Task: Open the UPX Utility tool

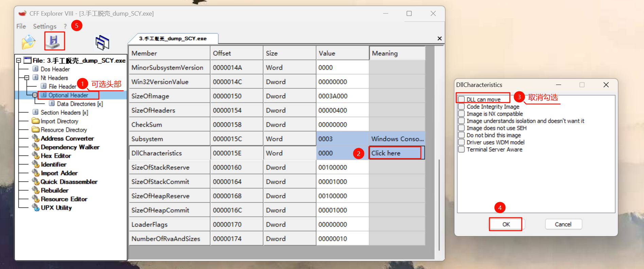Action: click(x=56, y=208)
